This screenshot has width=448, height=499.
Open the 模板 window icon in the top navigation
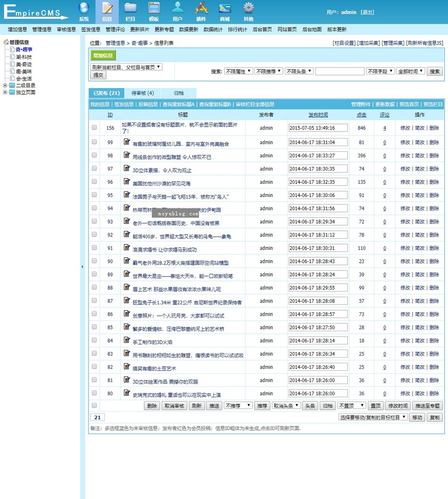tap(154, 8)
